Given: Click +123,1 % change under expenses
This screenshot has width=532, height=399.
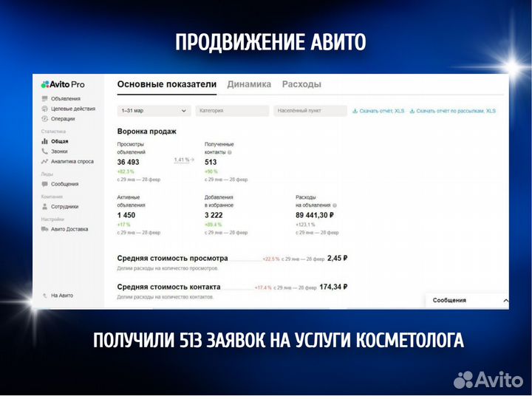Looking at the screenshot, I should click(305, 225).
